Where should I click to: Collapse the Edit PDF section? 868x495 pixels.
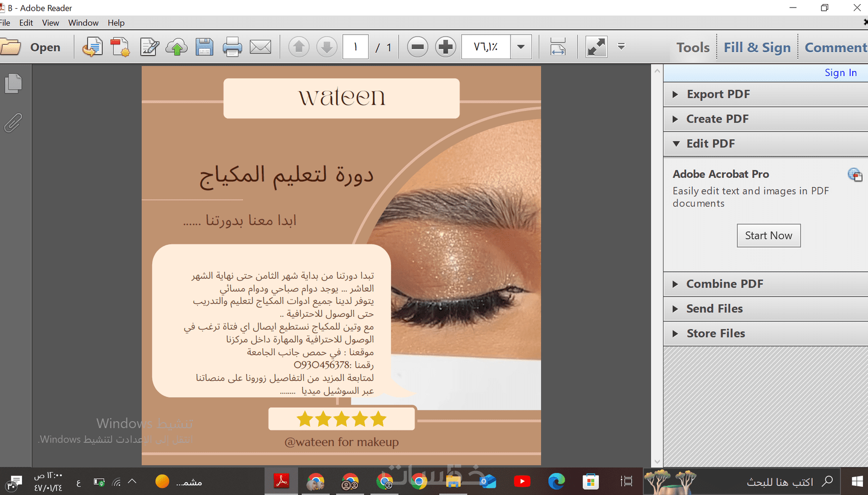pos(766,144)
